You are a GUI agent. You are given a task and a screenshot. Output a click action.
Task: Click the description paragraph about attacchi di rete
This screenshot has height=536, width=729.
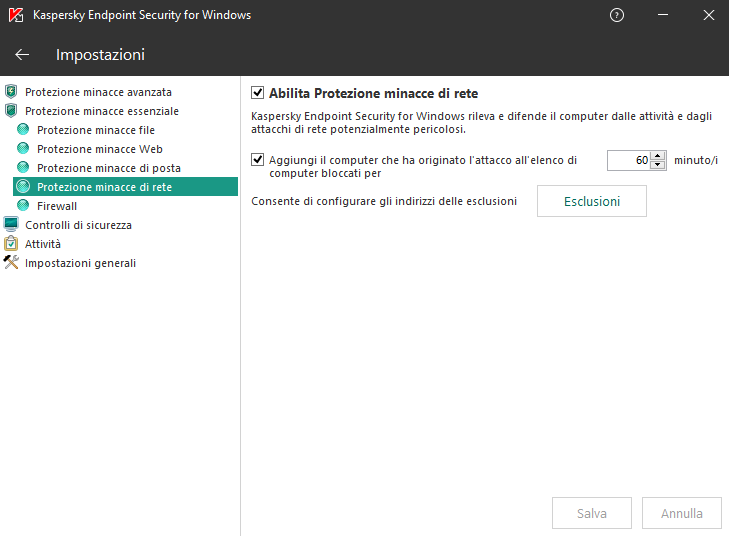coord(481,122)
